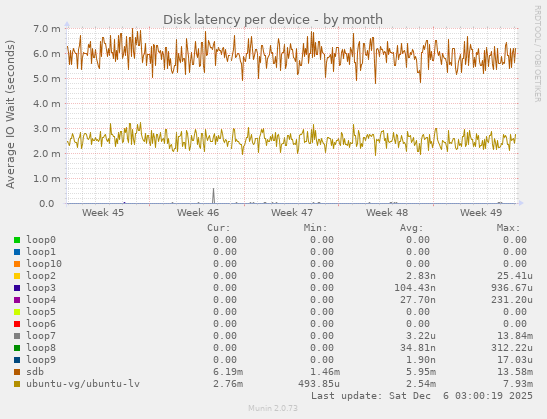Select the loop4 legend label
This screenshot has width=547, height=419.
41,300
